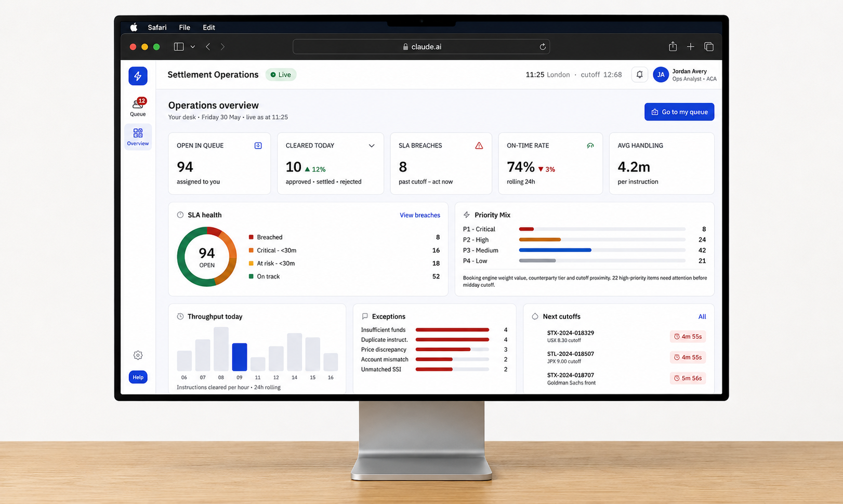Click the blue lightning bolt app logo

(138, 76)
